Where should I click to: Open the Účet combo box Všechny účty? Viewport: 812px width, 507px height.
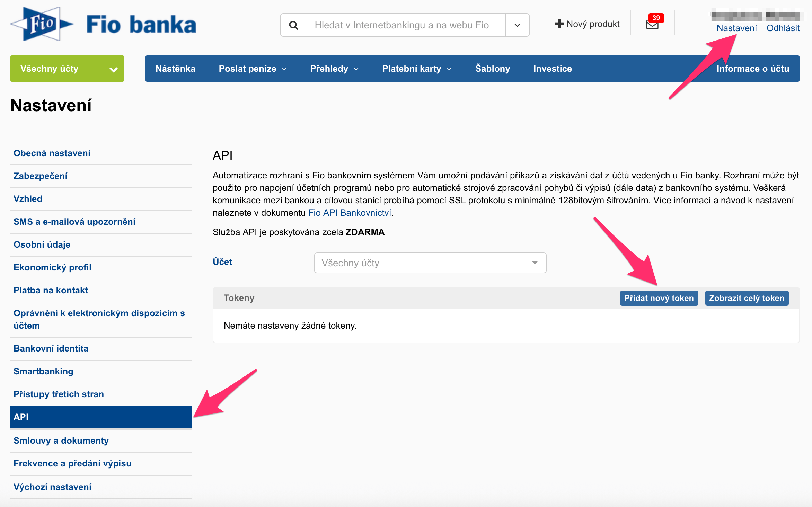pos(430,263)
